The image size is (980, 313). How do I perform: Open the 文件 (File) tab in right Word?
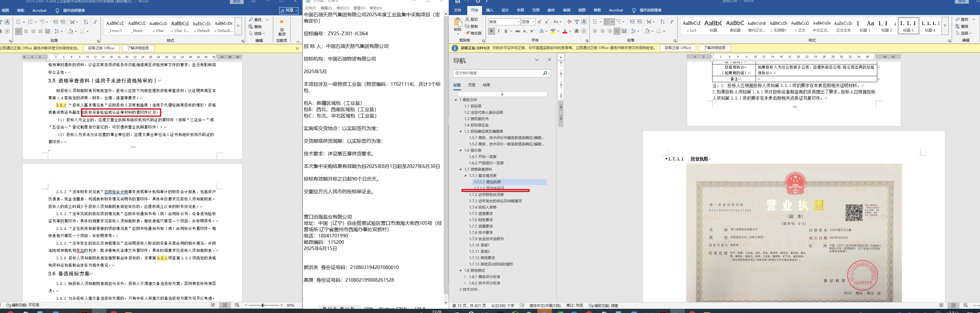tap(458, 10)
